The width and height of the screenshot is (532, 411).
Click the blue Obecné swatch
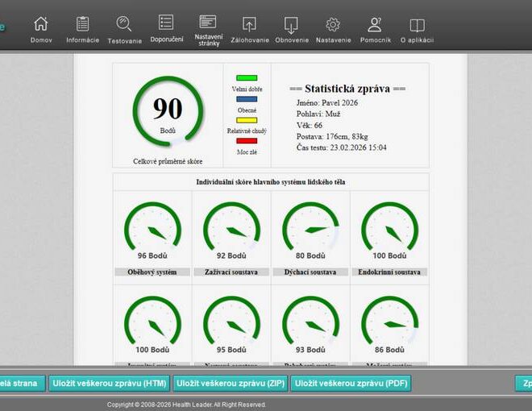click(x=247, y=99)
